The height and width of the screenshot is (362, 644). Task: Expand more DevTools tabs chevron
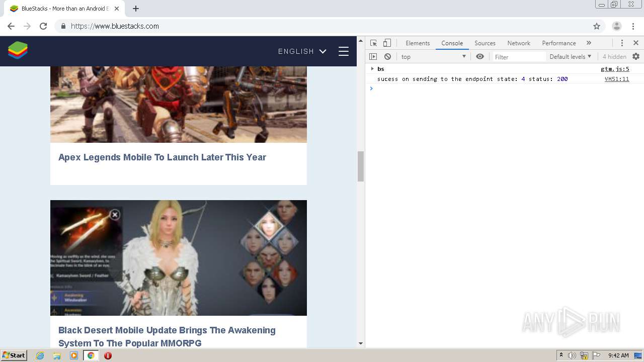click(589, 43)
